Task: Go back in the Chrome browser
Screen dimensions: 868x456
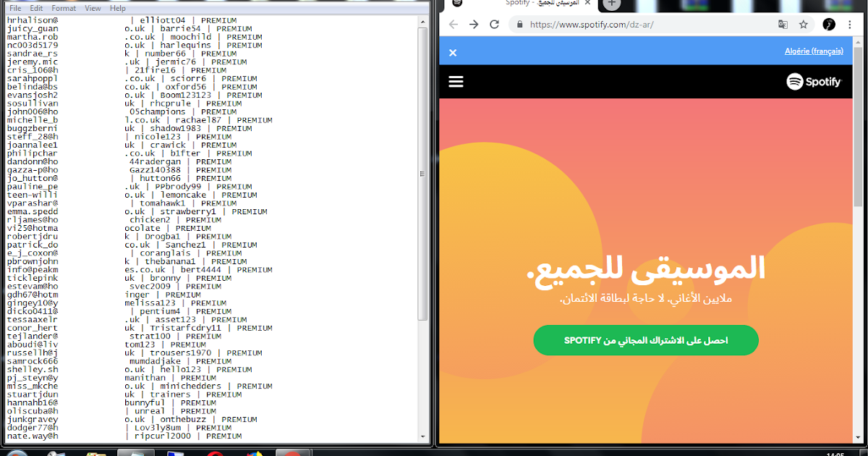Action: 453,24
